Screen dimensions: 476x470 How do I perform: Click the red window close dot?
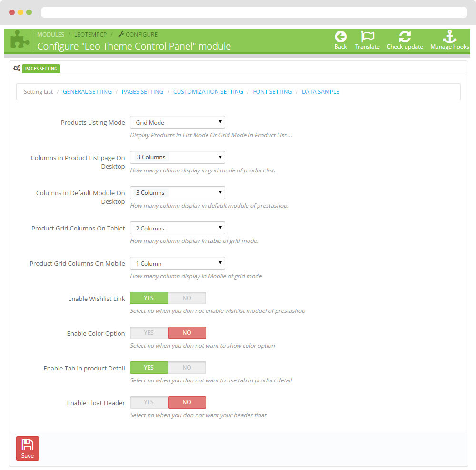click(x=12, y=12)
